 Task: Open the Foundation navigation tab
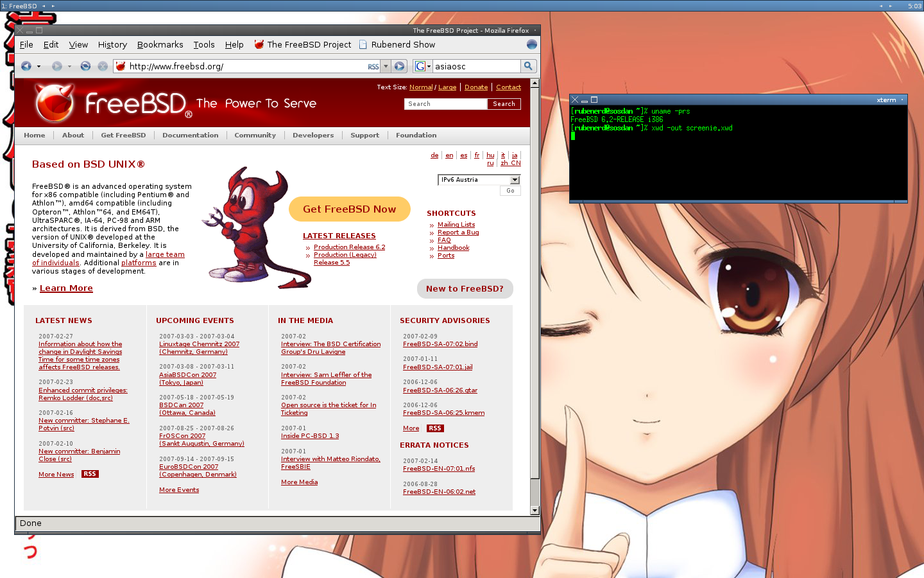coord(416,136)
